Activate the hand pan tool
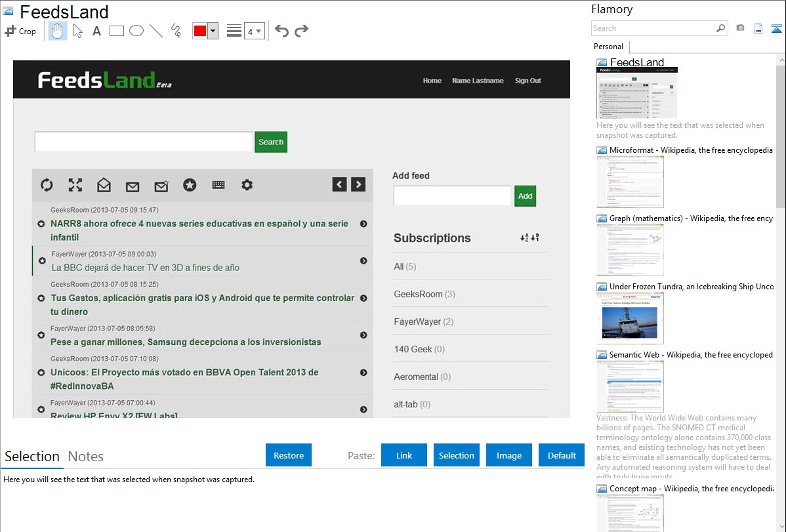This screenshot has width=786, height=532. tap(57, 31)
